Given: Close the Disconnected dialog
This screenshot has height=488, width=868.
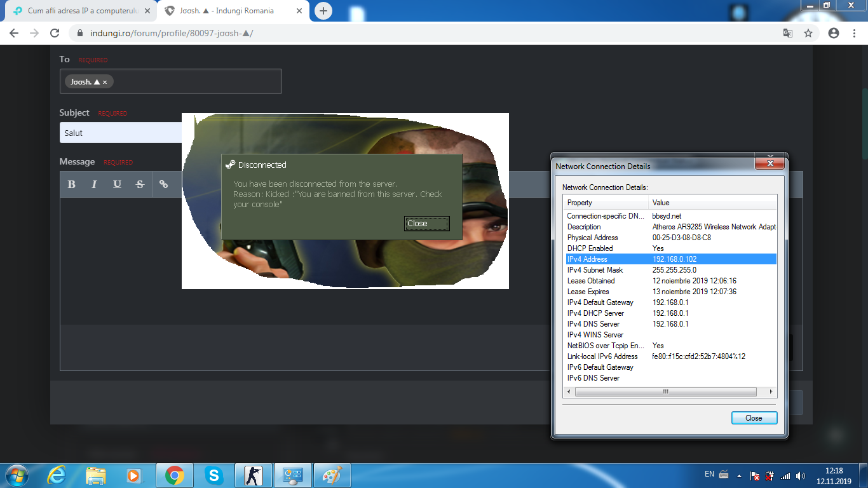Looking at the screenshot, I should [x=427, y=223].
